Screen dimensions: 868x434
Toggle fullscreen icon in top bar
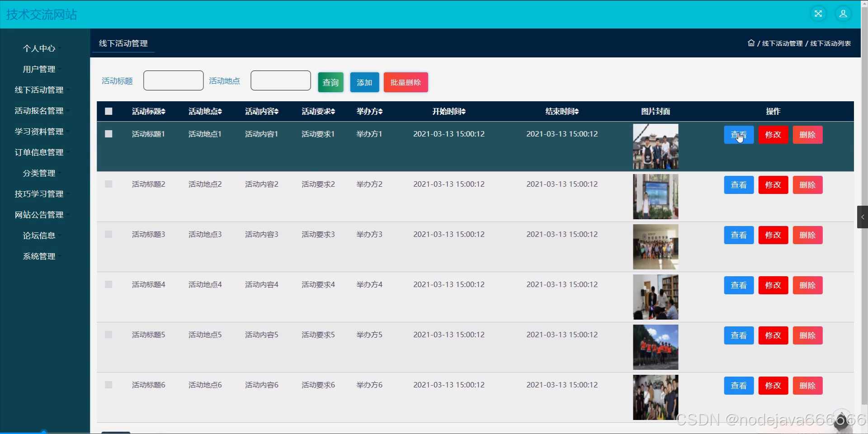[x=818, y=14]
